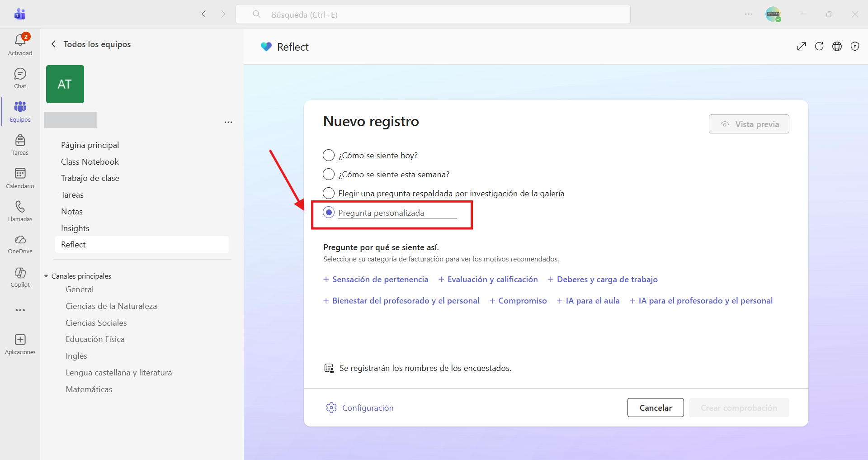Reload the Reflect tab

(x=819, y=46)
